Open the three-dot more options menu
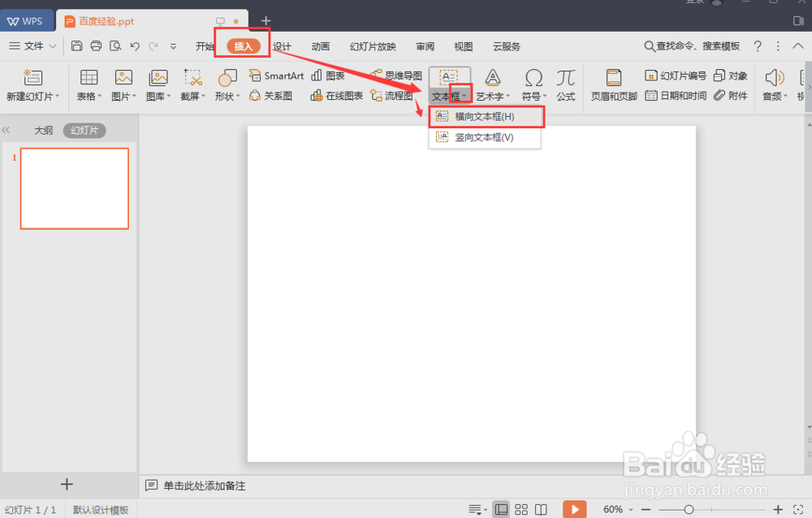 [x=778, y=46]
